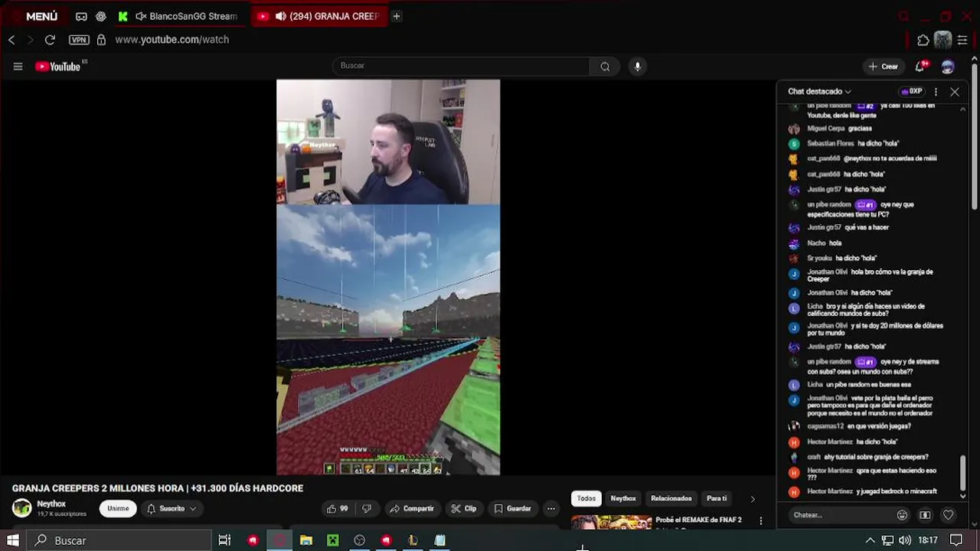This screenshot has width=980, height=551.
Task: Create a Clip with scissors button
Action: pos(463,508)
